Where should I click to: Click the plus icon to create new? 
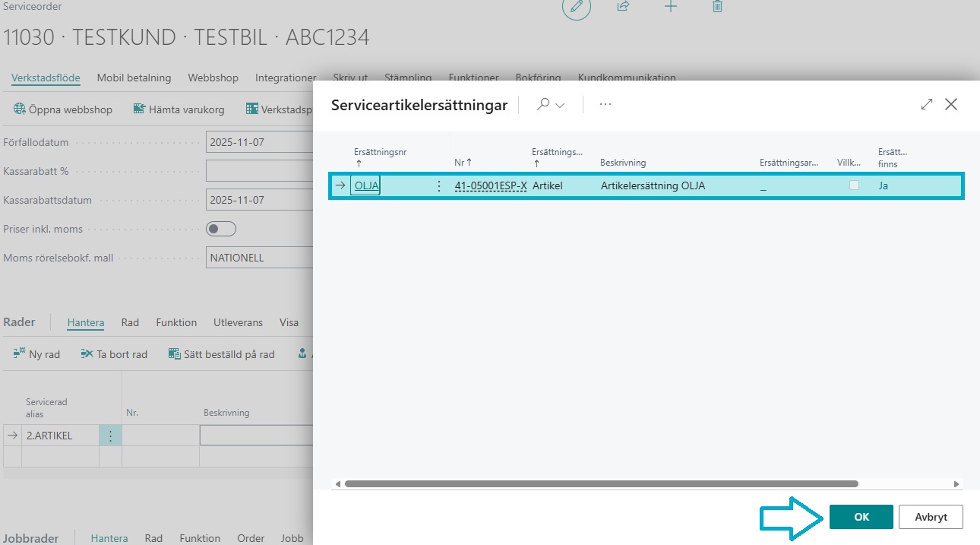(670, 6)
